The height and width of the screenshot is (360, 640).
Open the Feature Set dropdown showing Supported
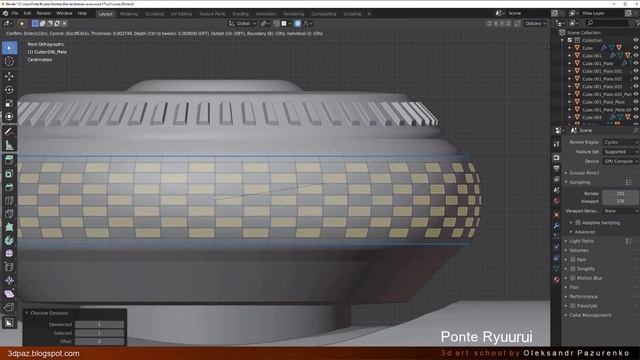[620, 152]
